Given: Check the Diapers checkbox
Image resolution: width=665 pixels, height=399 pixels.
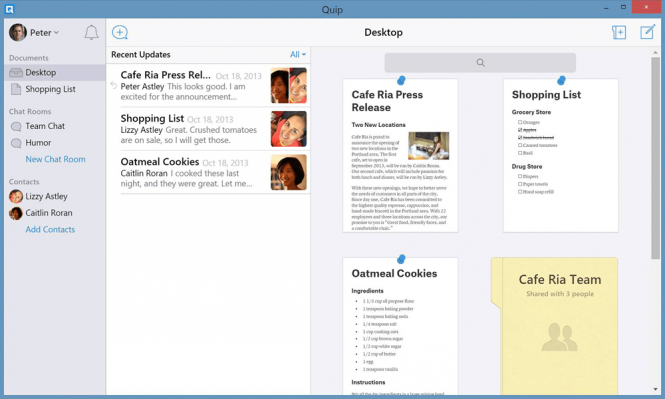Looking at the screenshot, I should coord(520,176).
